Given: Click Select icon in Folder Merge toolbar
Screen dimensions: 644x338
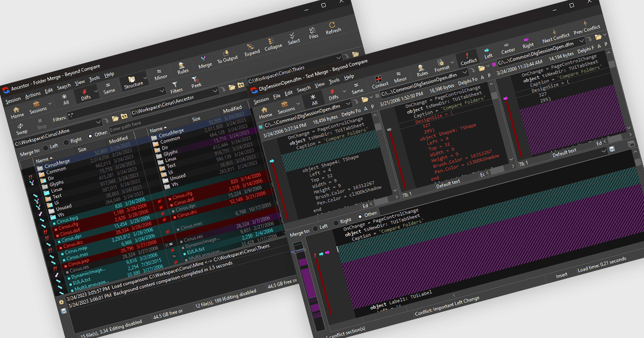Looking at the screenshot, I should click(x=292, y=36).
